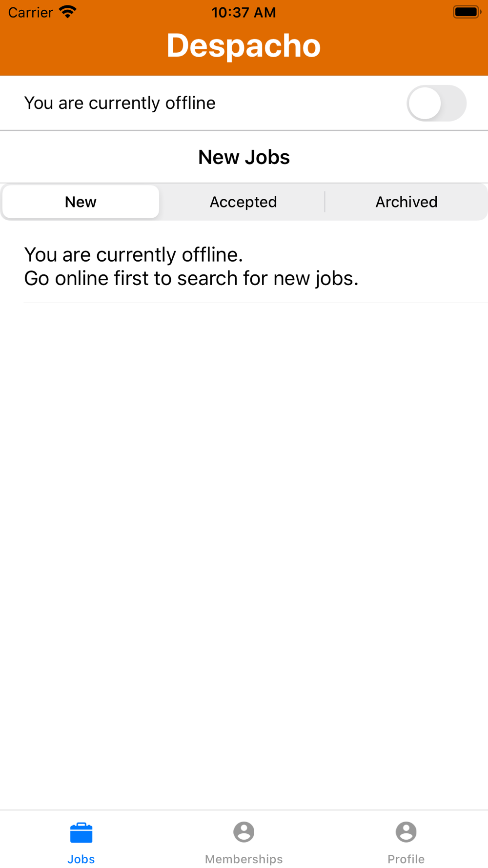This screenshot has width=488, height=868.
Task: Tap the Jobs briefcase icon
Action: pyautogui.click(x=81, y=832)
